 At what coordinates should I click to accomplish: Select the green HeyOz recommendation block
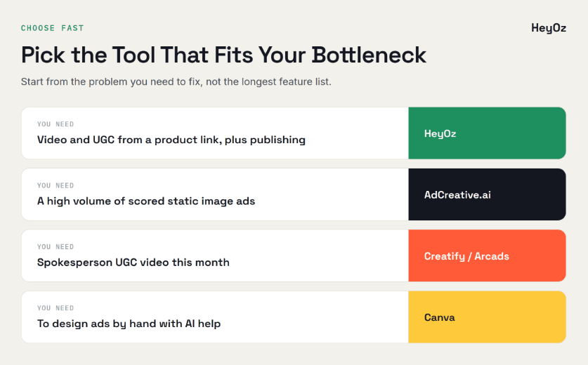[487, 133]
